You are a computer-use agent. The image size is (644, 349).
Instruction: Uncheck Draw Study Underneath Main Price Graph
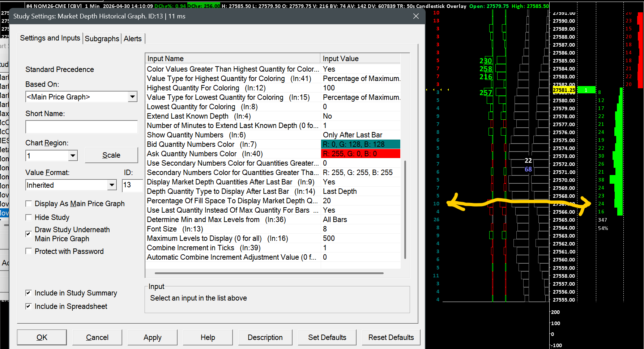[x=29, y=234]
